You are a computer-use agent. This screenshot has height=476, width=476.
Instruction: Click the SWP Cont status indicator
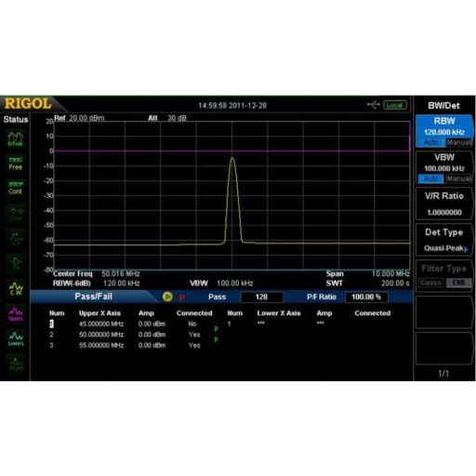point(16,188)
